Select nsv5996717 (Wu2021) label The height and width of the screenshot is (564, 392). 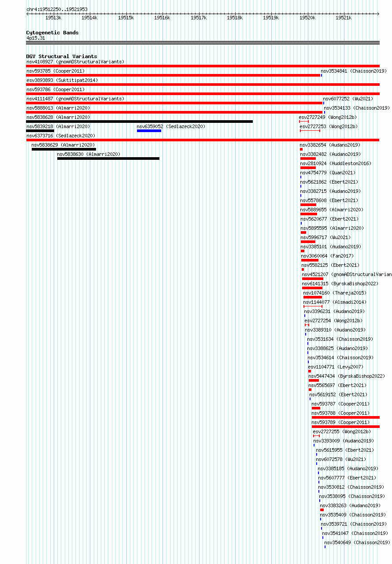tap(326, 237)
